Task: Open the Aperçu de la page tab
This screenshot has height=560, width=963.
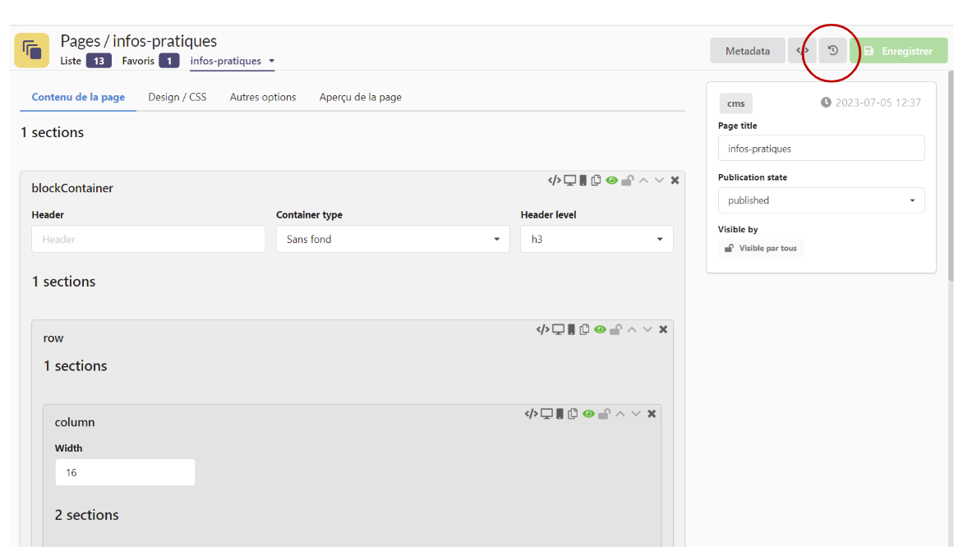Action: tap(360, 97)
